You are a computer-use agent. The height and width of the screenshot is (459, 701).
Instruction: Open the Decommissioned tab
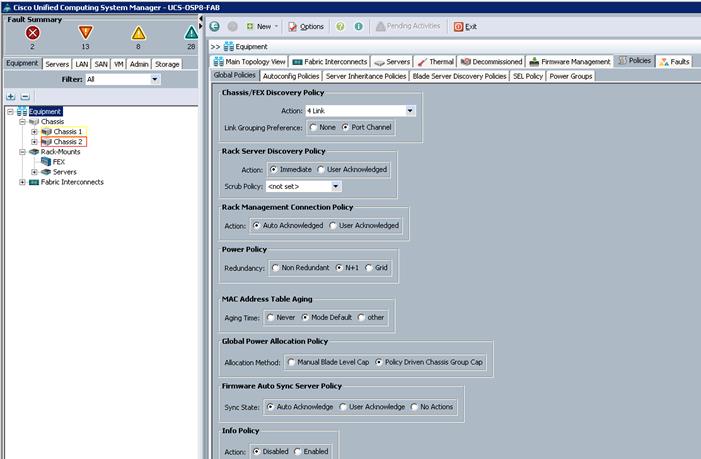pyautogui.click(x=491, y=62)
